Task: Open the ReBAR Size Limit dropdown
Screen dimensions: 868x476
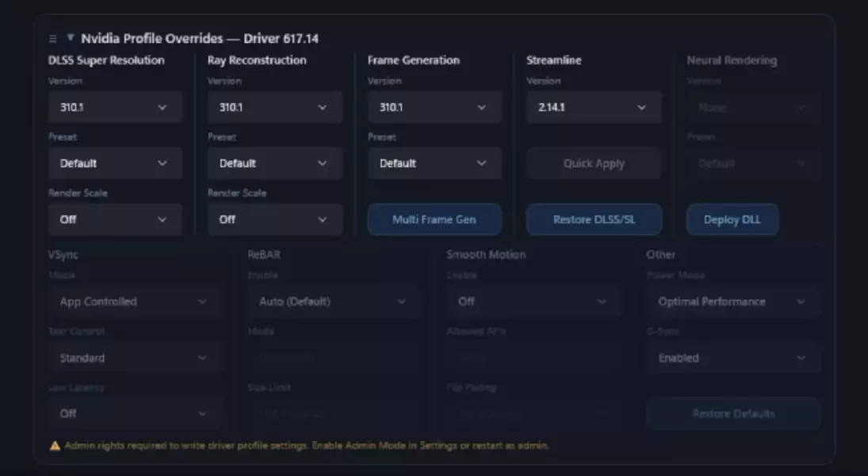Action: click(335, 414)
